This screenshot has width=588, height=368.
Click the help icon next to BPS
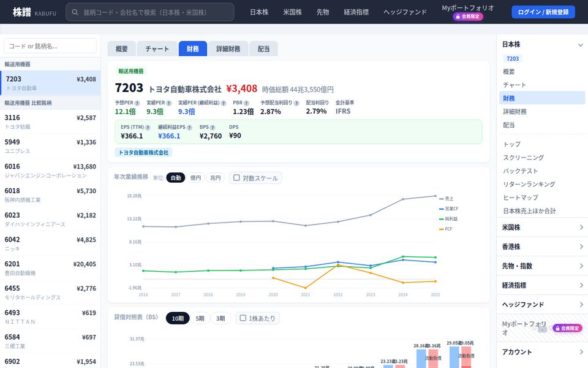coord(213,128)
